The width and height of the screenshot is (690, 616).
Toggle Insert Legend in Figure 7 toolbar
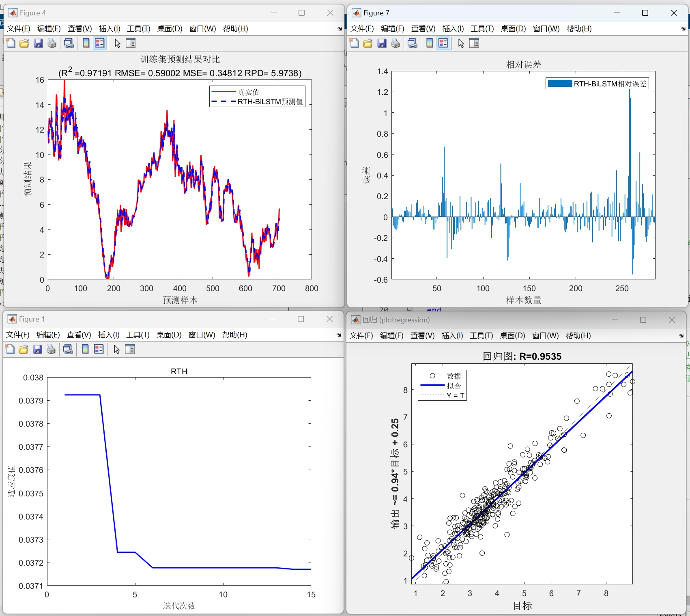(443, 43)
